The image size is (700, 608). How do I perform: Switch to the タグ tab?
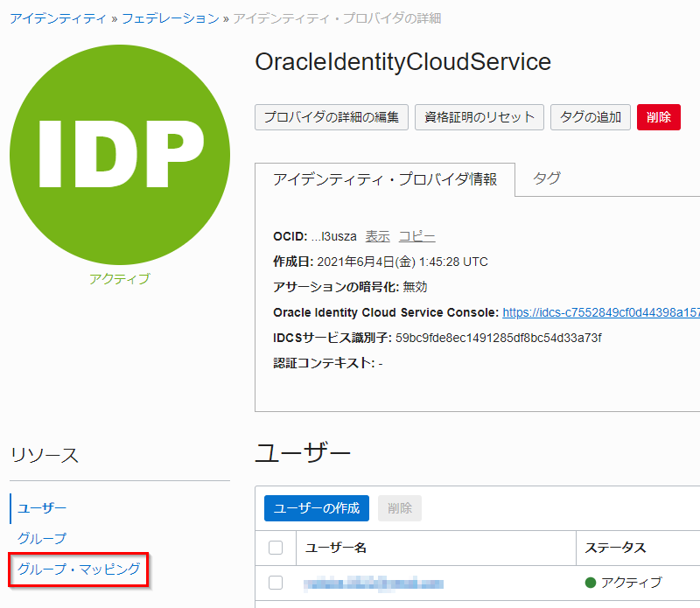547,178
